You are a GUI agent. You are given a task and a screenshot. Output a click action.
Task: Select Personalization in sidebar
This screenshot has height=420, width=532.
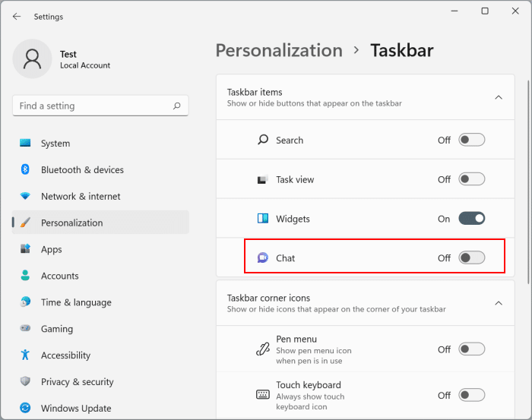(100, 223)
